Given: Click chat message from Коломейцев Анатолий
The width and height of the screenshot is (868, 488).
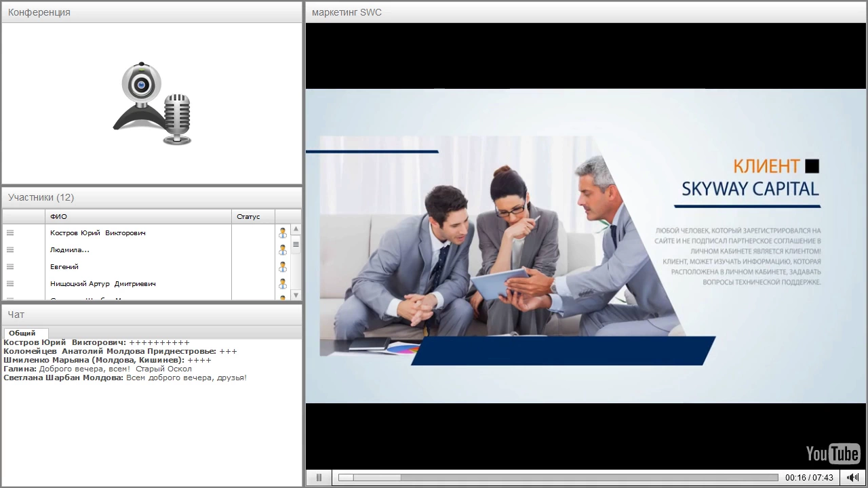Looking at the screenshot, I should 120,351.
